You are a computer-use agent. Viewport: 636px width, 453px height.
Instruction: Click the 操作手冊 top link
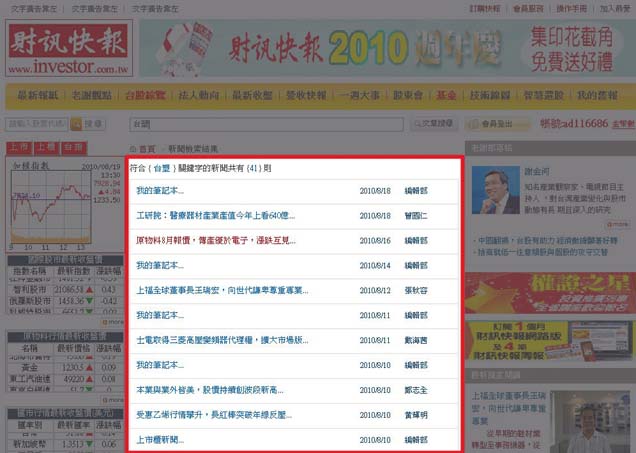click(x=571, y=9)
